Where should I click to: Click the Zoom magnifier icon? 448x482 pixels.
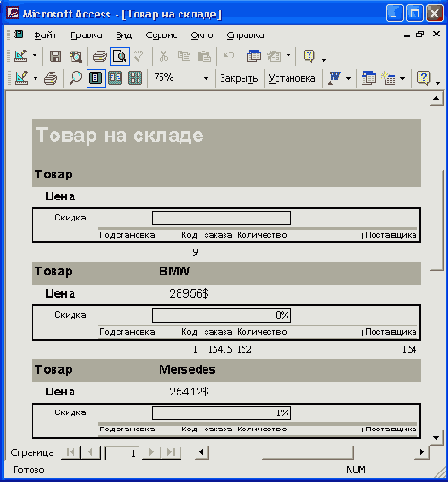tap(75, 78)
